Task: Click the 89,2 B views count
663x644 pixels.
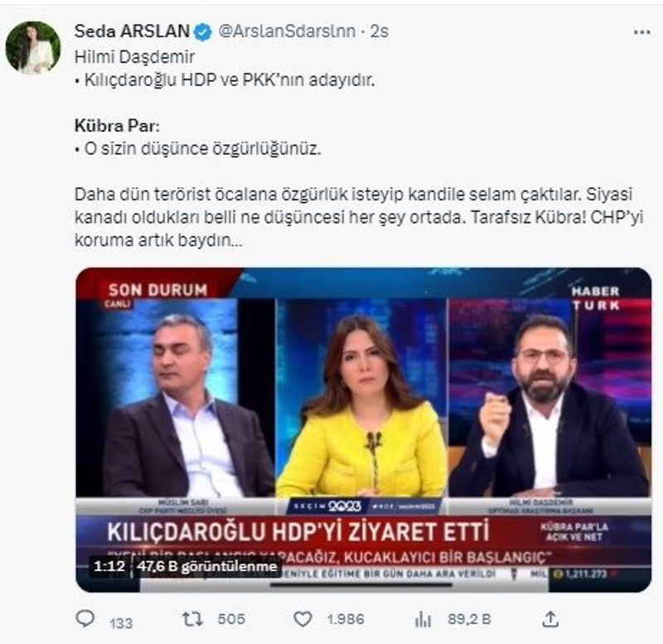Action: (469, 619)
